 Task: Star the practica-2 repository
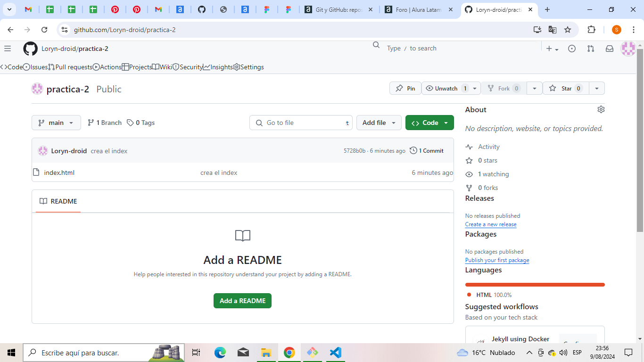pyautogui.click(x=565, y=88)
